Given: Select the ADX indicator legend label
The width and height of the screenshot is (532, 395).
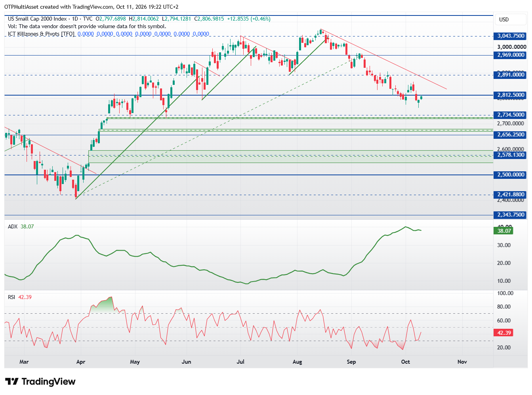Looking at the screenshot, I should (13, 226).
